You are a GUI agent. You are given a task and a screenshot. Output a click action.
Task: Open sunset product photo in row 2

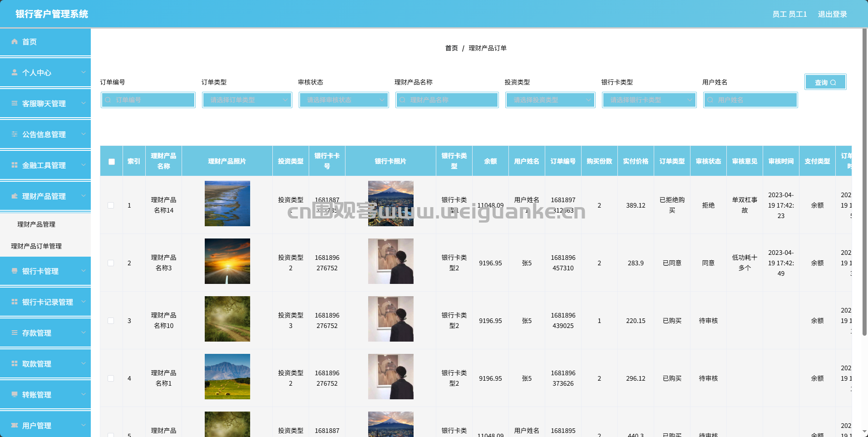pos(227,261)
